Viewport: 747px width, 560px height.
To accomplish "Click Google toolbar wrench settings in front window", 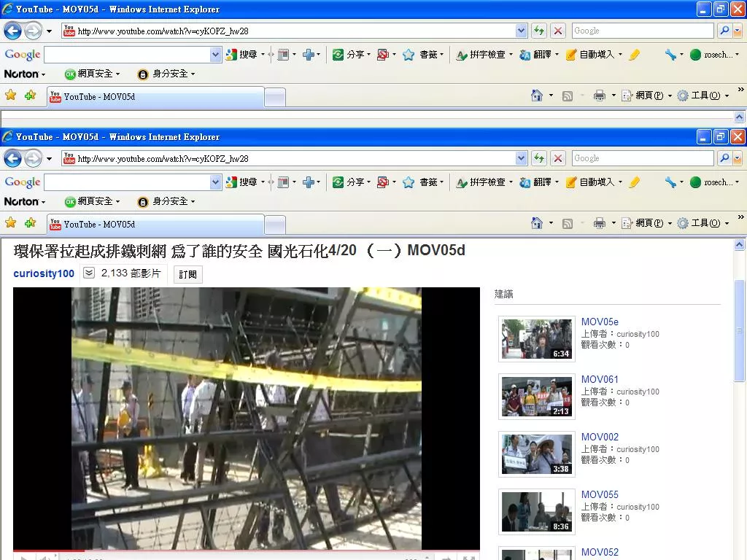I will (x=671, y=182).
